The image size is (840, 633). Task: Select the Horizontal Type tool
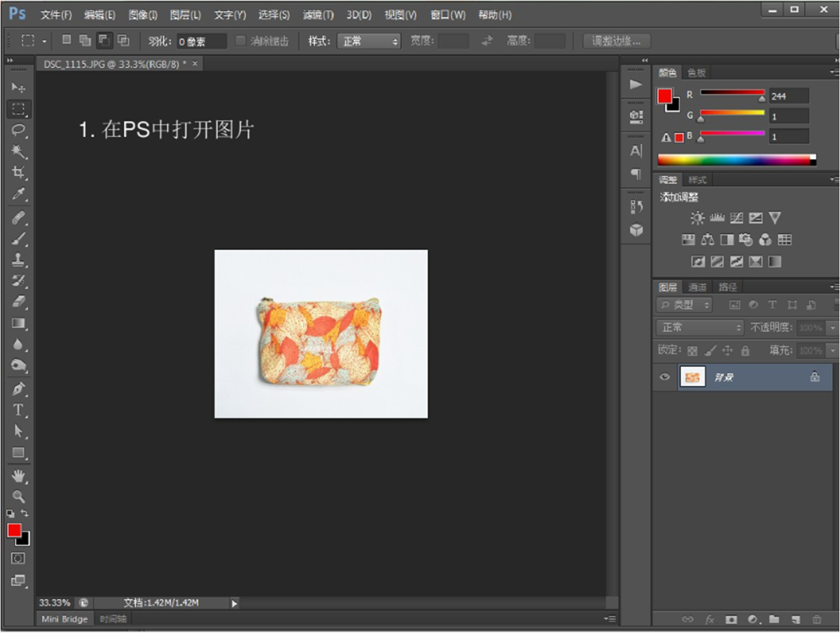coord(18,410)
